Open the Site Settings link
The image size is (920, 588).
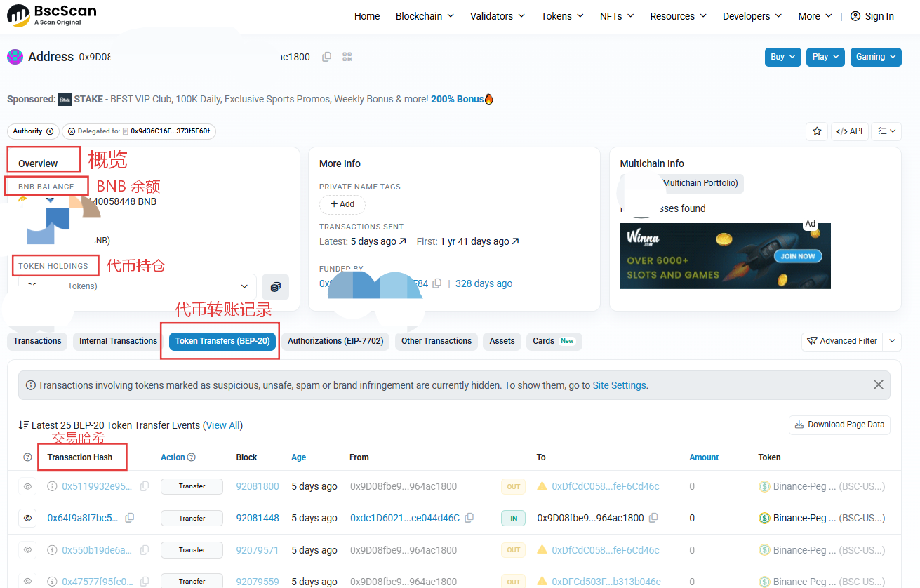point(619,385)
